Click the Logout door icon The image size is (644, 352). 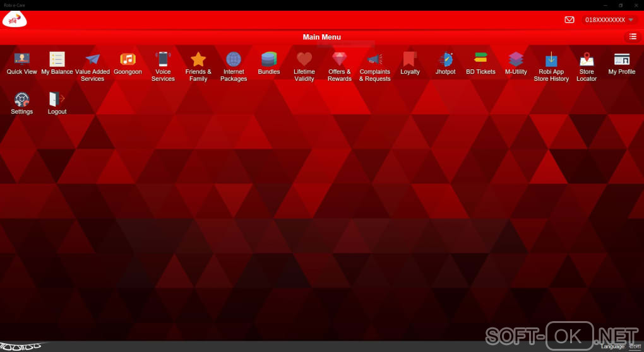[x=57, y=99]
